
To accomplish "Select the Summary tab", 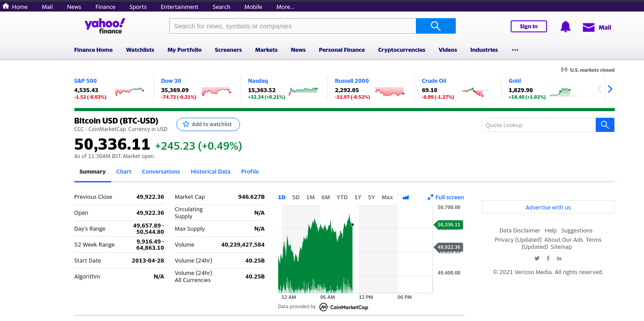I will (93, 172).
